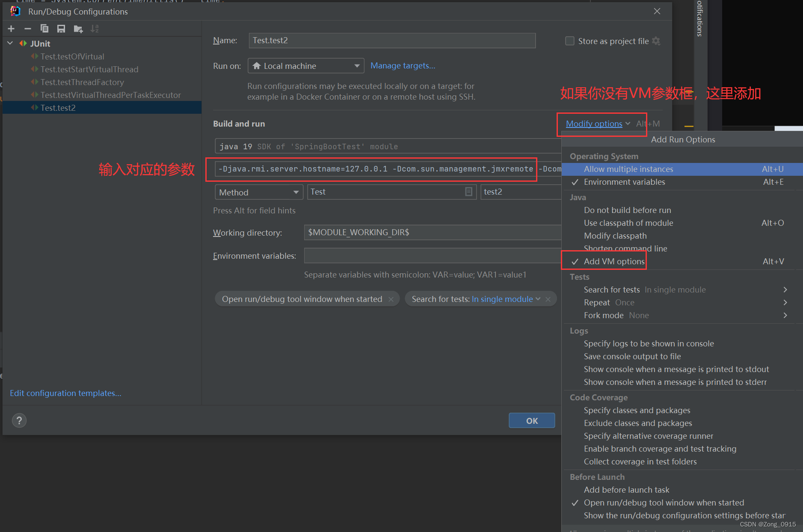The height and width of the screenshot is (532, 803).
Task: Select Test.testStartVirtualThread configuration
Action: [x=102, y=69]
